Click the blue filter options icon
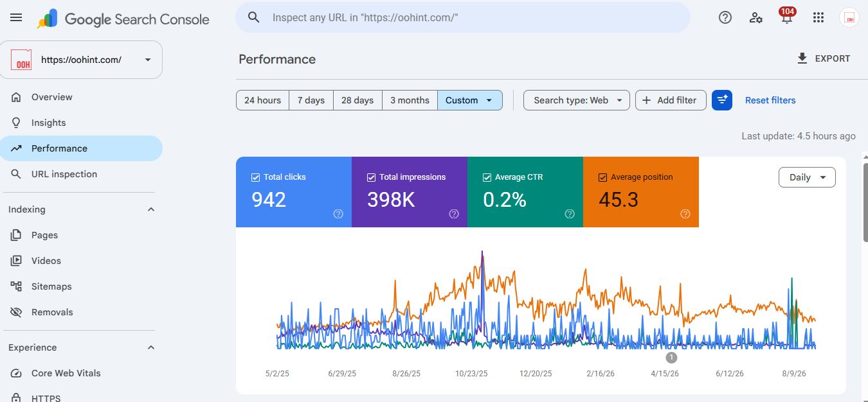Image resolution: width=868 pixels, height=402 pixels. [722, 100]
